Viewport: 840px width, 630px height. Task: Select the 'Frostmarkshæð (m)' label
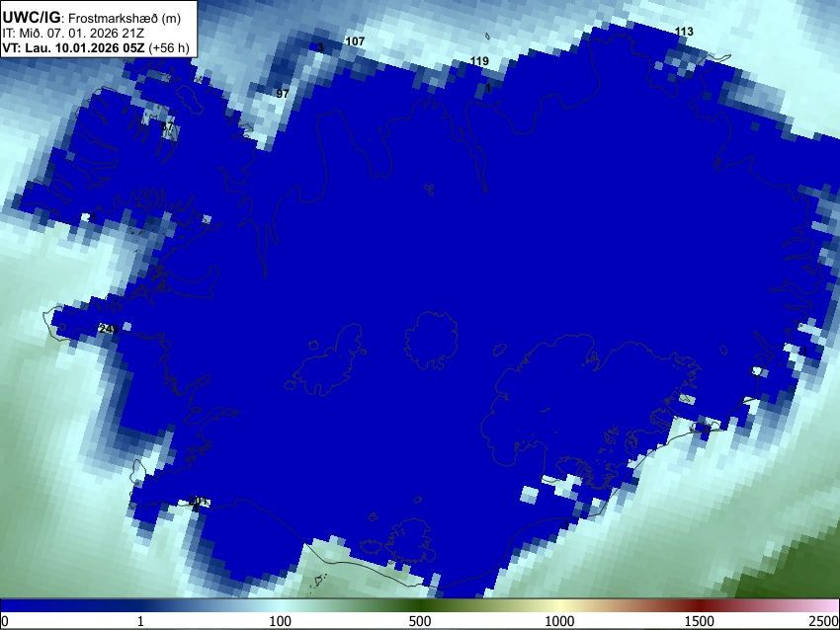125,18
